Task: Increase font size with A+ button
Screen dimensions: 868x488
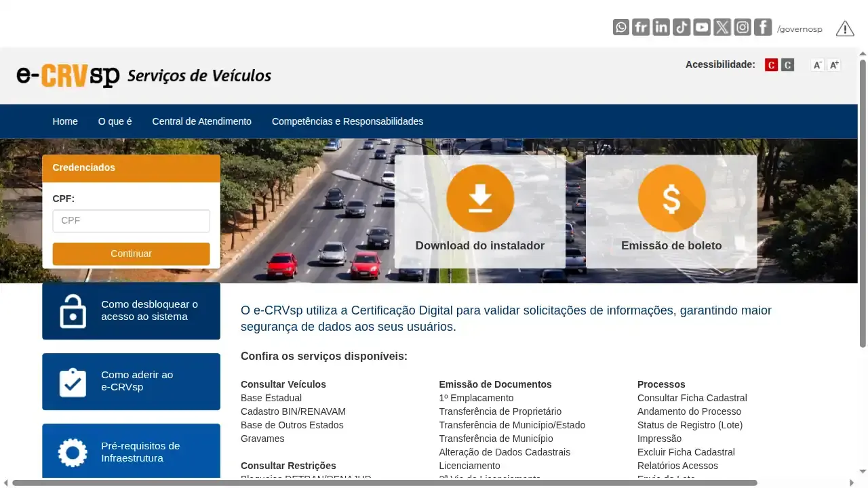Action: pyautogui.click(x=834, y=65)
